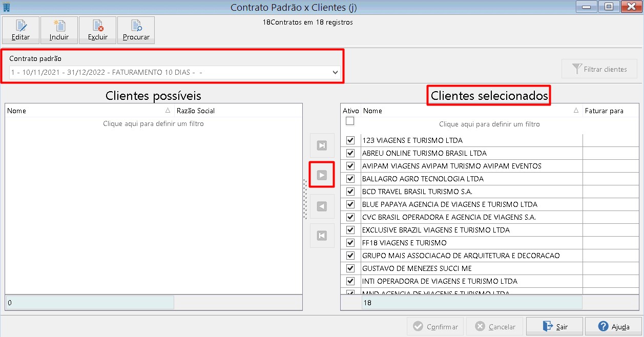Viewport: 644px width, 337px height.
Task: Uncheck Ativo for BLUE PAPAYA AGENCIA row
Action: pos(350,204)
